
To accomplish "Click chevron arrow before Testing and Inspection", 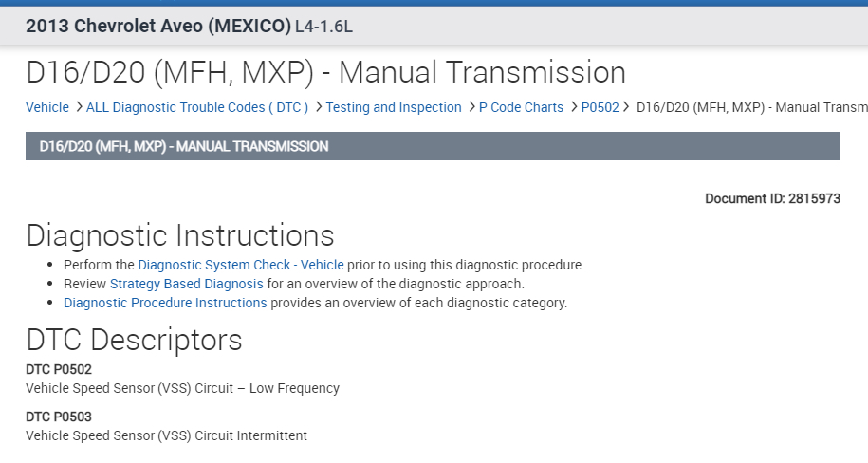I will 318,107.
